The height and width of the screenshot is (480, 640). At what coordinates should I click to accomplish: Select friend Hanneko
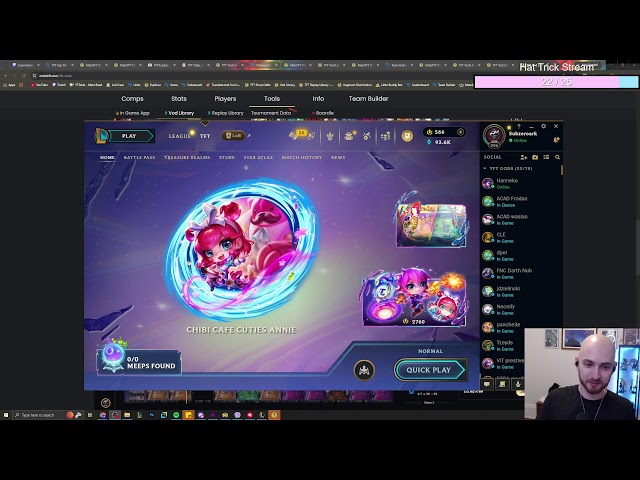pos(520,183)
